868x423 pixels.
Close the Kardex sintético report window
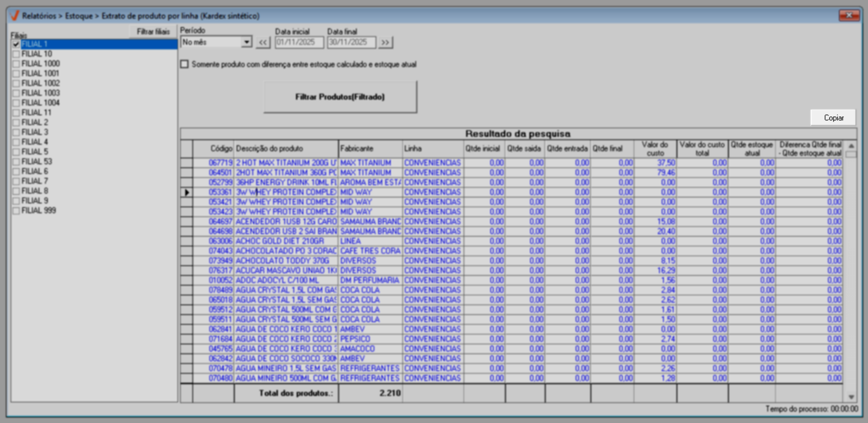click(x=849, y=16)
